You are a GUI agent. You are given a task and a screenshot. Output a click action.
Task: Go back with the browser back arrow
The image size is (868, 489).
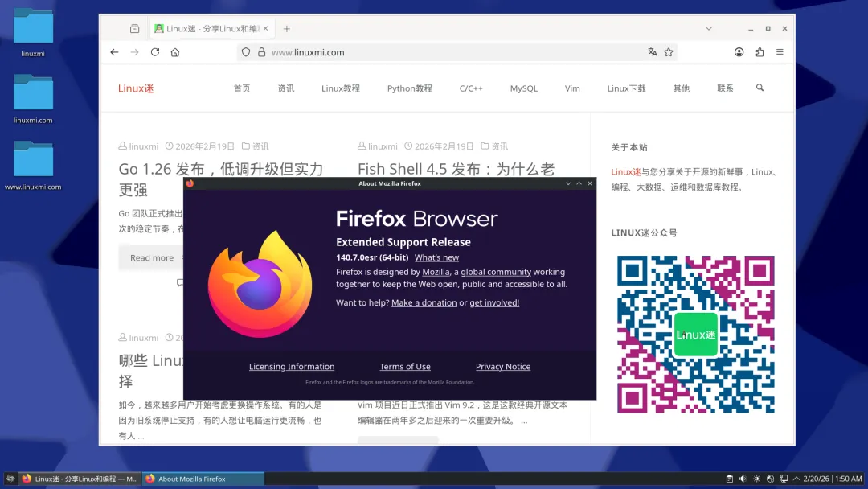point(115,52)
